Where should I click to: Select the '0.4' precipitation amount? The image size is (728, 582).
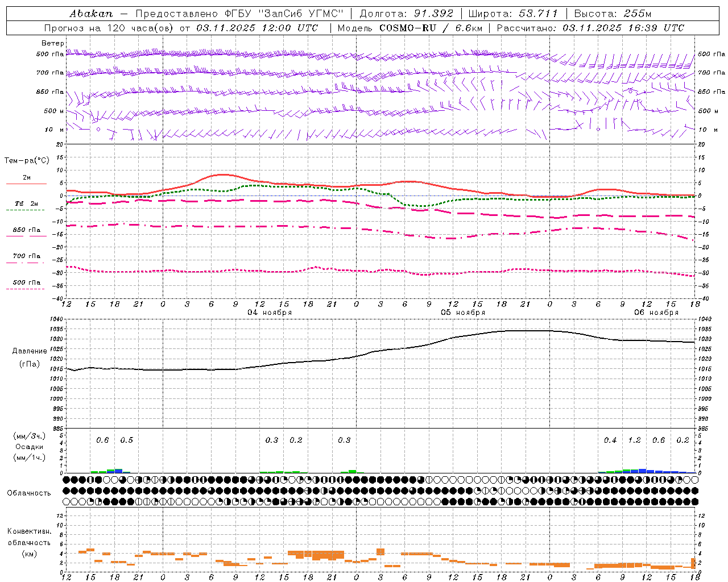pyautogui.click(x=610, y=440)
